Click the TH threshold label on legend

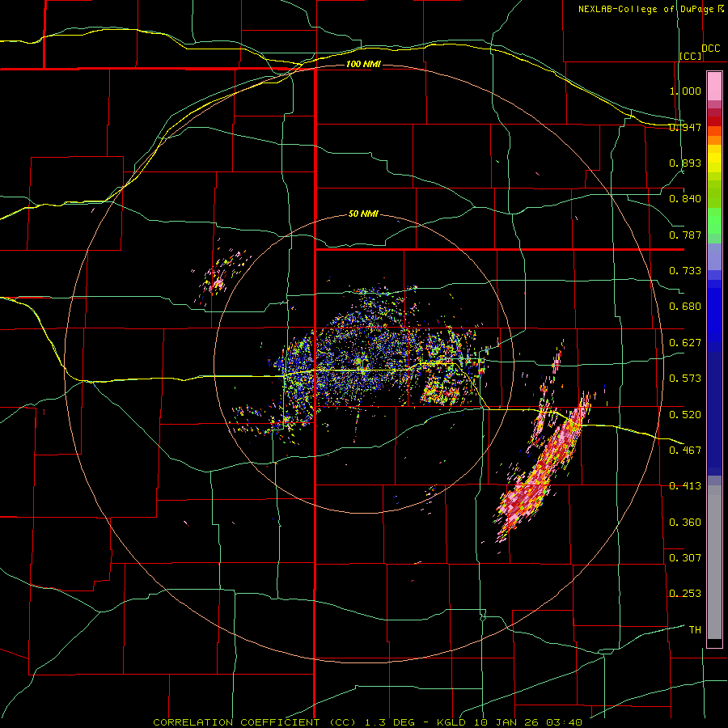695,630
